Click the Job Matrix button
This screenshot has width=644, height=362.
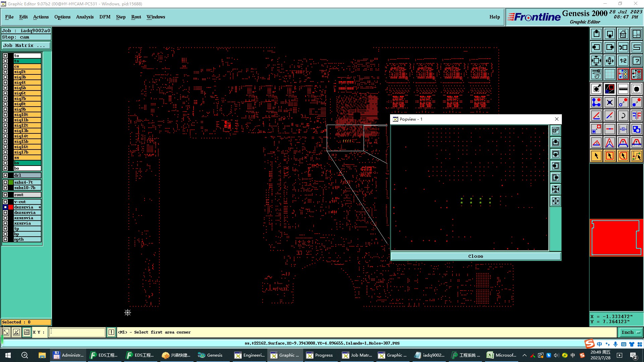[26, 45]
